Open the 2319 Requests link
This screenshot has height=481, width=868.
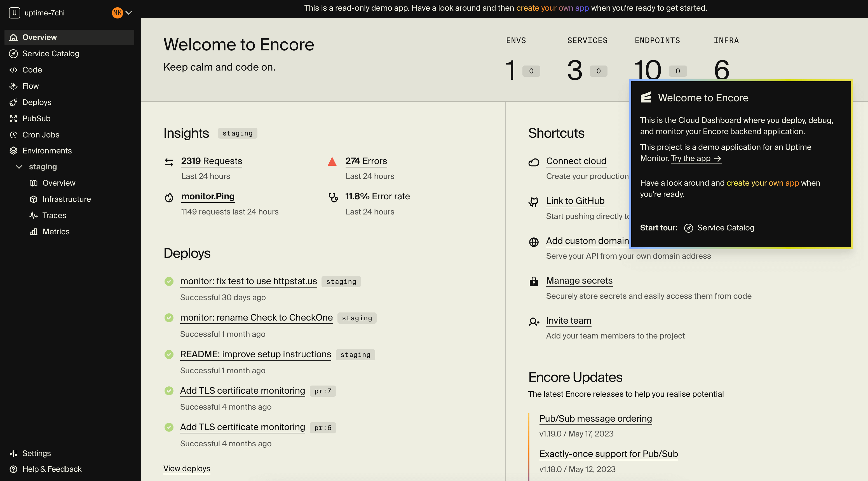click(x=212, y=161)
